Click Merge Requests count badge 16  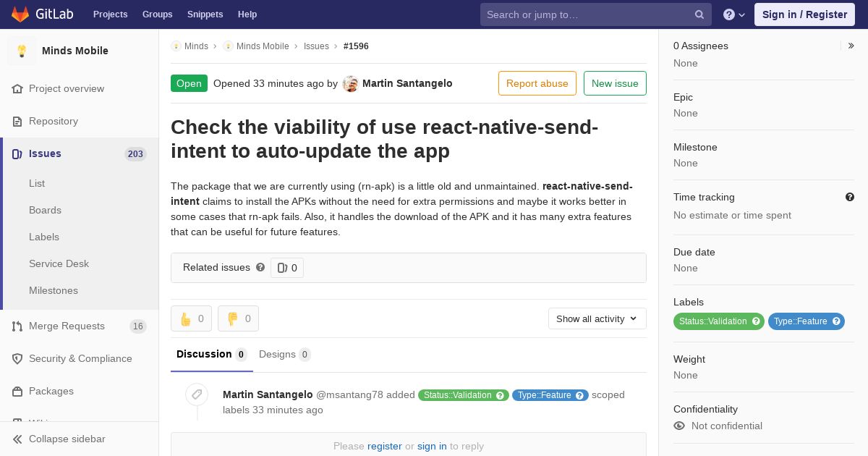[138, 326]
